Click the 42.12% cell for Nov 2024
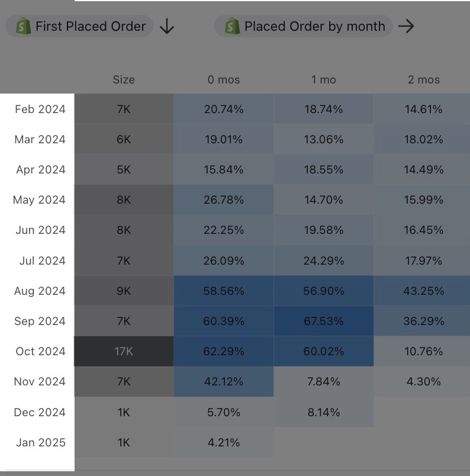Image resolution: width=470 pixels, height=476 pixels. point(224,381)
